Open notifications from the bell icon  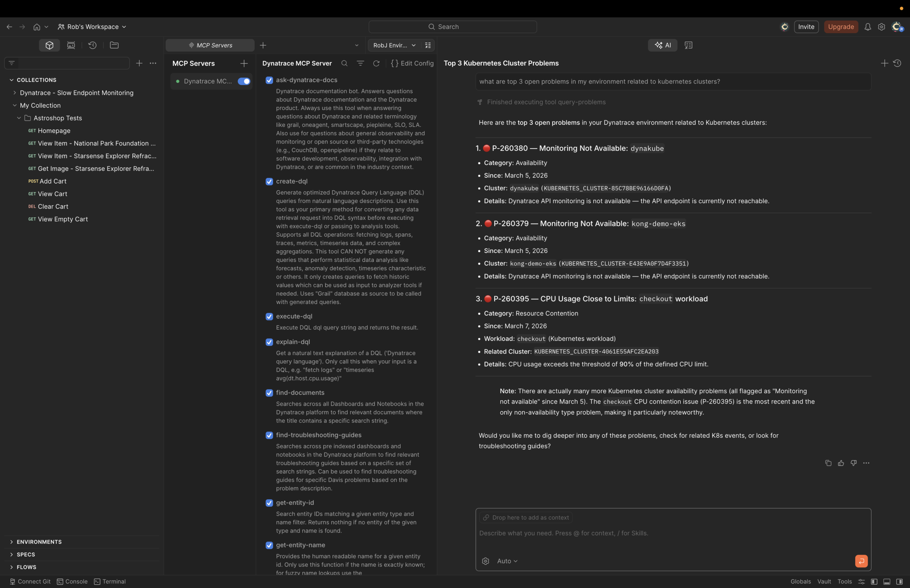pos(867,27)
